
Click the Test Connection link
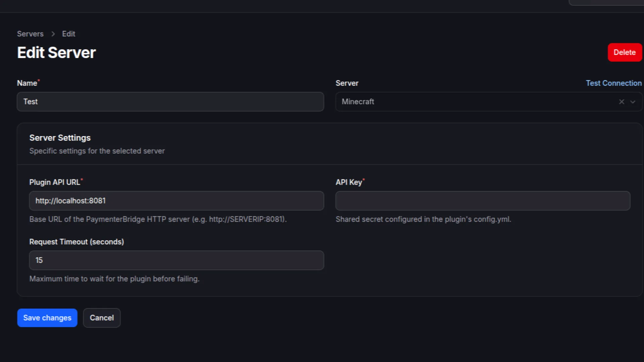[x=613, y=83]
